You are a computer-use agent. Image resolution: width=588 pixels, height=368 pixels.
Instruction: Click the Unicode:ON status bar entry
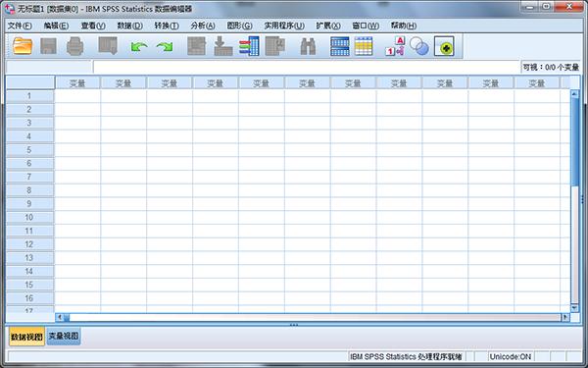coord(511,356)
